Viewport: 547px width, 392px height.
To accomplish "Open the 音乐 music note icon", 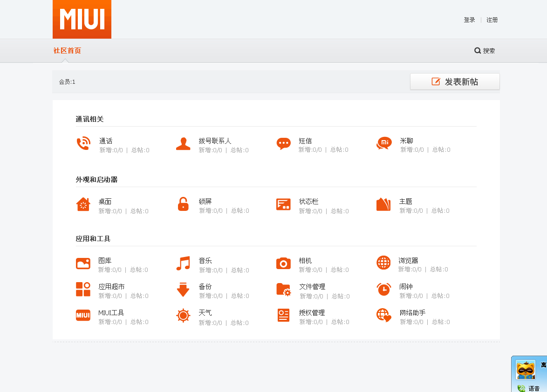I will tap(183, 264).
